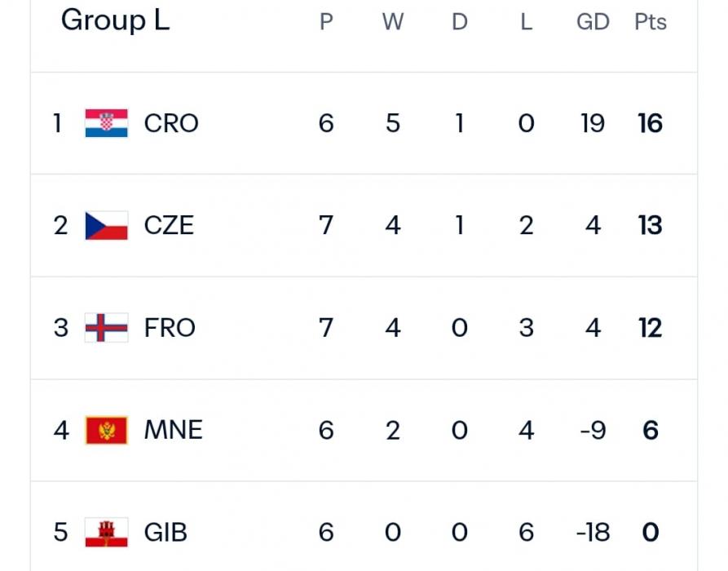Click the Pts column header
728x571 pixels.
pos(651,22)
